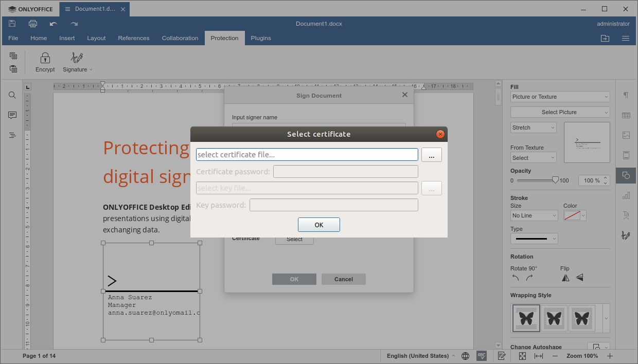Toggle spell checking in status bar
Image resolution: width=638 pixels, height=364 pixels.
point(482,356)
